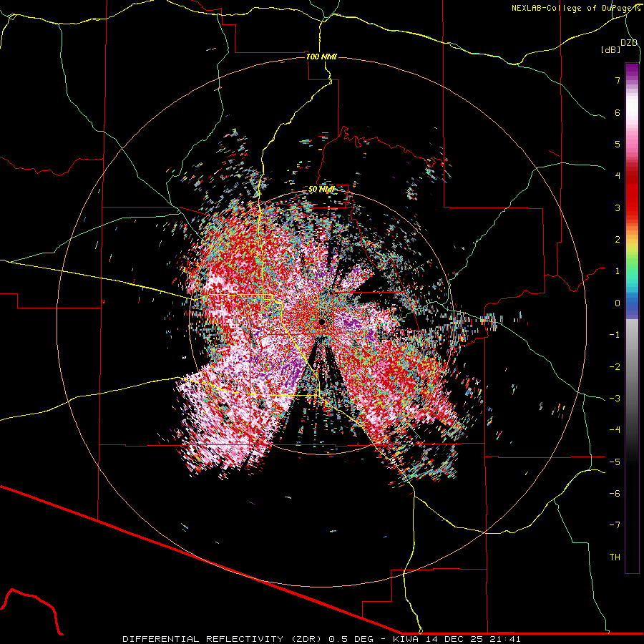Image resolution: width=644 pixels, height=644 pixels.
Task: Click the 0 value on the color scale
Action: click(x=618, y=303)
